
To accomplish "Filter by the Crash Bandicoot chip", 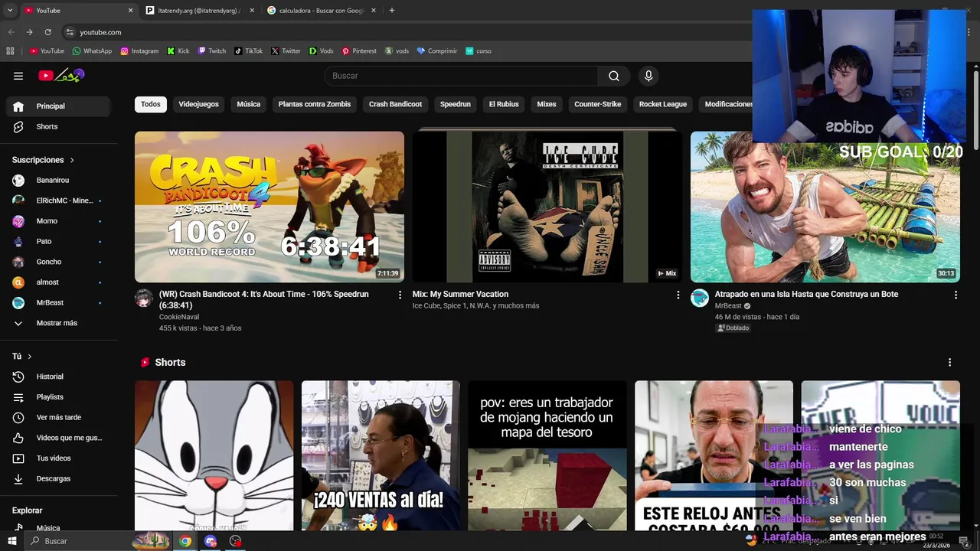I will (395, 104).
